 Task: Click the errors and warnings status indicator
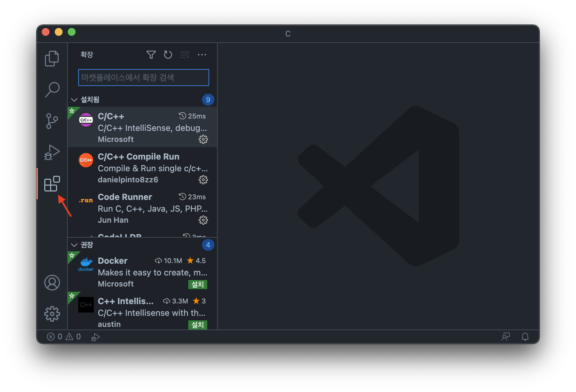pyautogui.click(x=64, y=337)
